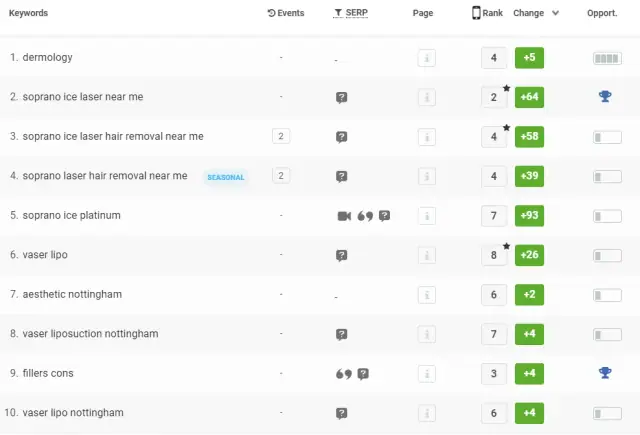Click the question SERP icon for fillers cons
Image resolution: width=640 pixels, height=435 pixels.
[x=363, y=373]
